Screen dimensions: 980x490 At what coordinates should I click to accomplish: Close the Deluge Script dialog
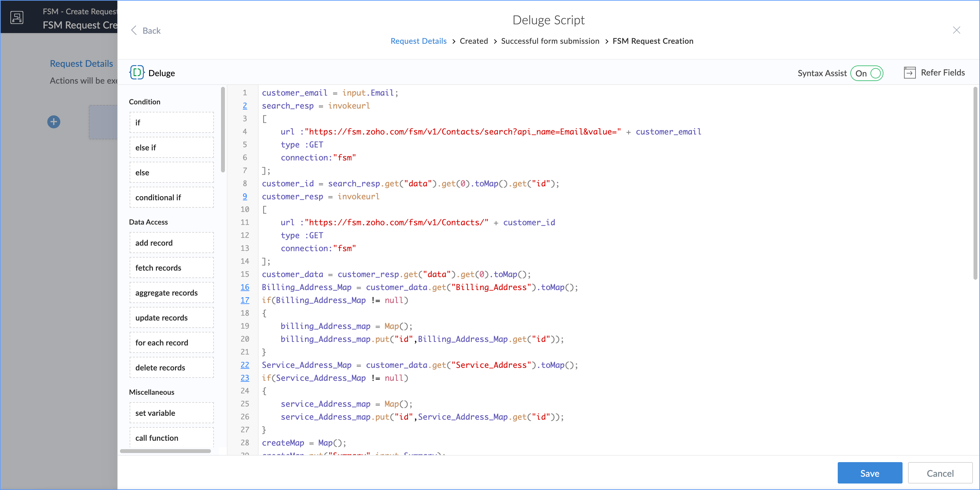point(956,30)
